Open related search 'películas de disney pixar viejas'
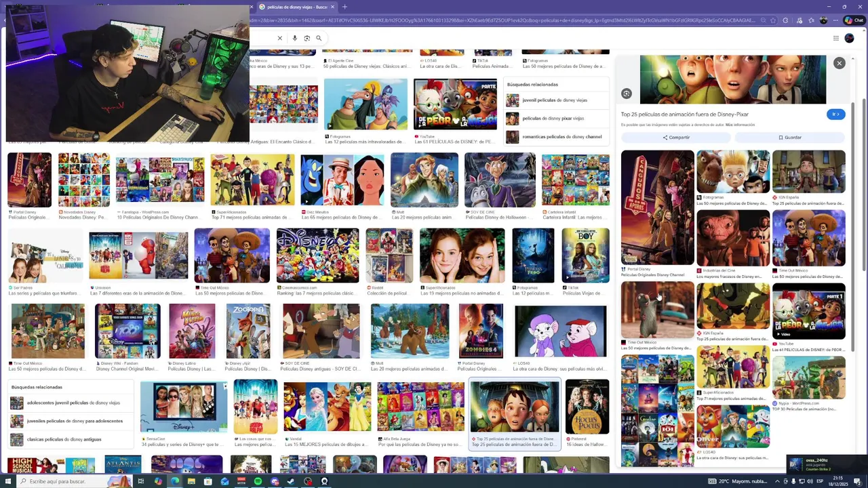Viewport: 868px width, 488px height. point(556,119)
